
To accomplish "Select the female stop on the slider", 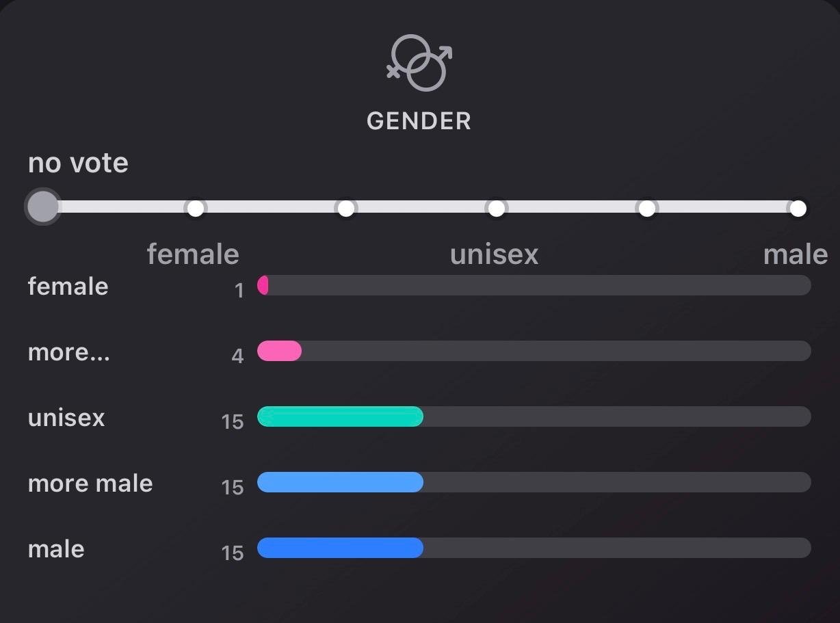I will pyautogui.click(x=196, y=208).
